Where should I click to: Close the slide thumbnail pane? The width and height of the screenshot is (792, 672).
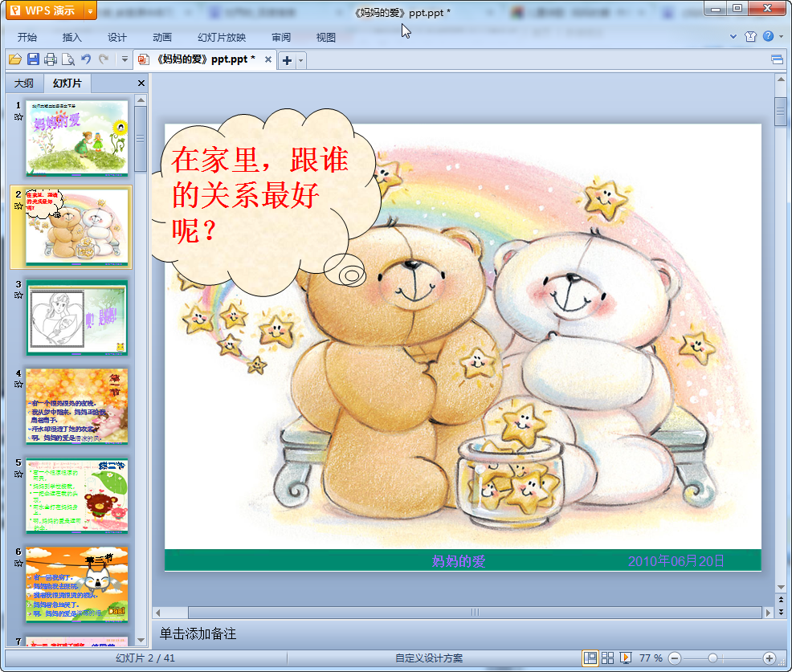coord(141,83)
